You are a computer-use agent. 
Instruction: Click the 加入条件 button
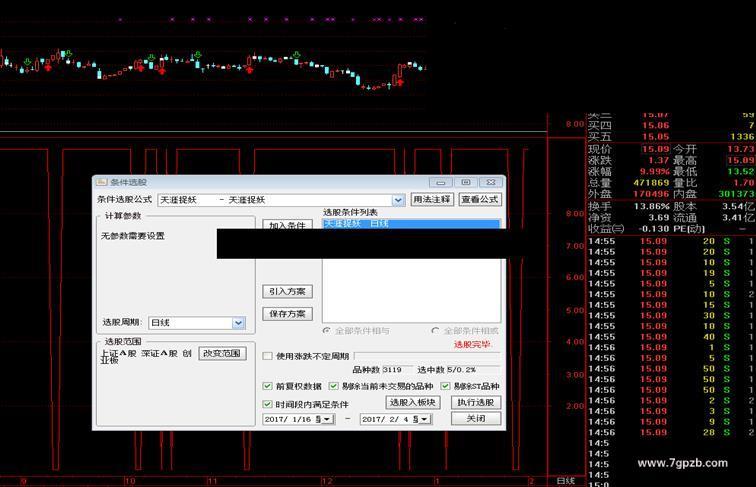click(x=287, y=224)
